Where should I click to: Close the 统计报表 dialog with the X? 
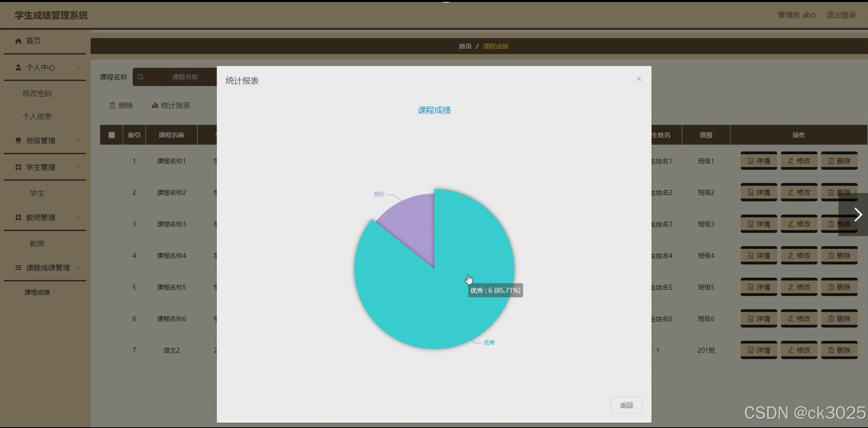pyautogui.click(x=639, y=79)
